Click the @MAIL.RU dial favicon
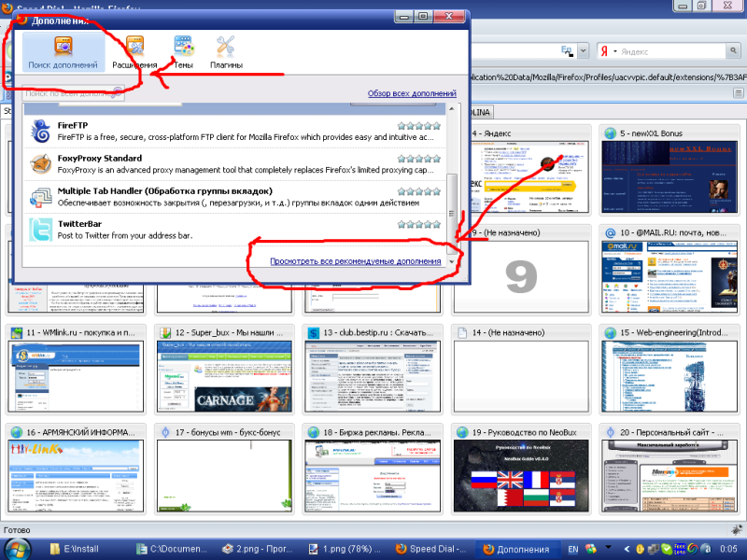This screenshot has width=747, height=560. [x=610, y=232]
